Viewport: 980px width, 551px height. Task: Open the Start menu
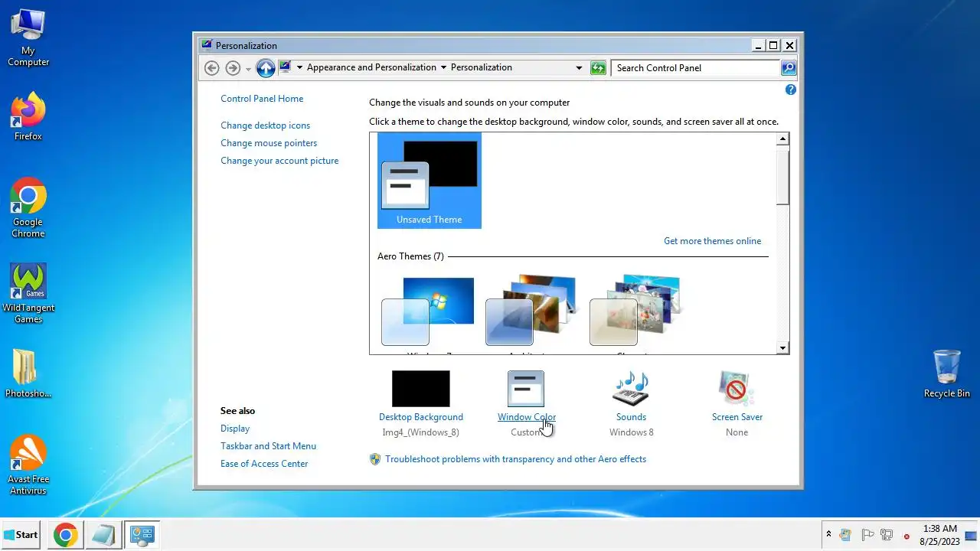pos(21,535)
